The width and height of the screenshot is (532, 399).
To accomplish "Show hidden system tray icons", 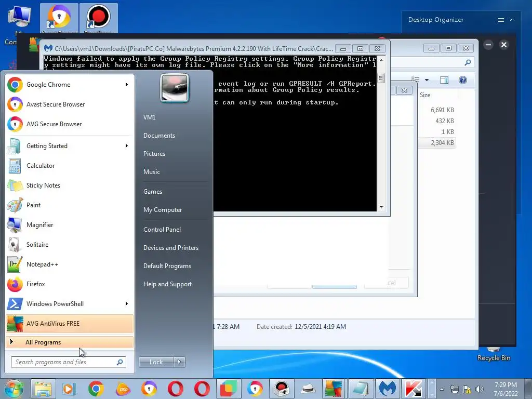I will tap(442, 389).
